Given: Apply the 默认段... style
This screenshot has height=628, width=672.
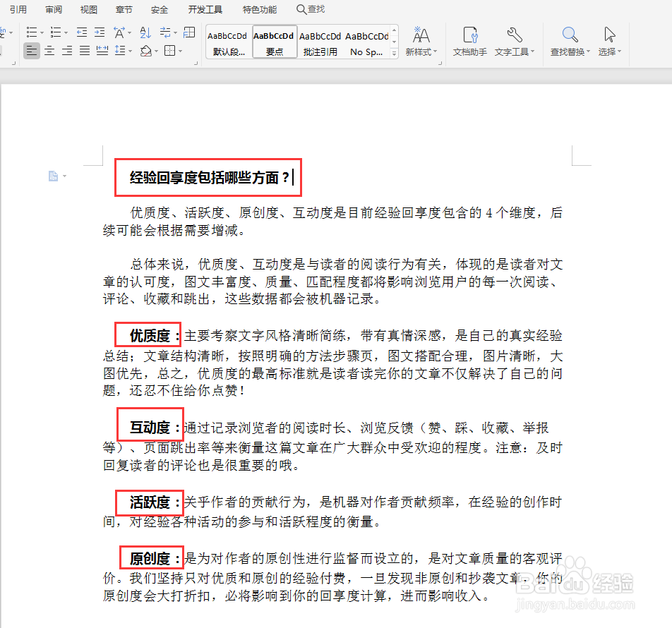Looking at the screenshot, I should [227, 42].
